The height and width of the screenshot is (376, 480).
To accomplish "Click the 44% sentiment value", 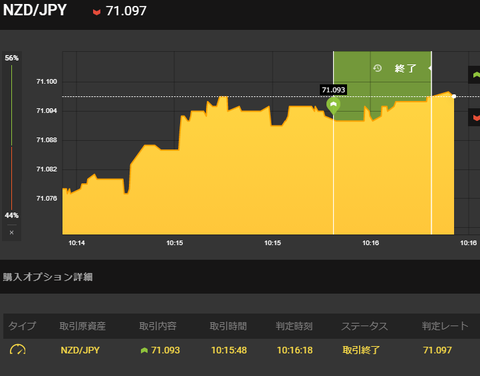I will [x=12, y=215].
